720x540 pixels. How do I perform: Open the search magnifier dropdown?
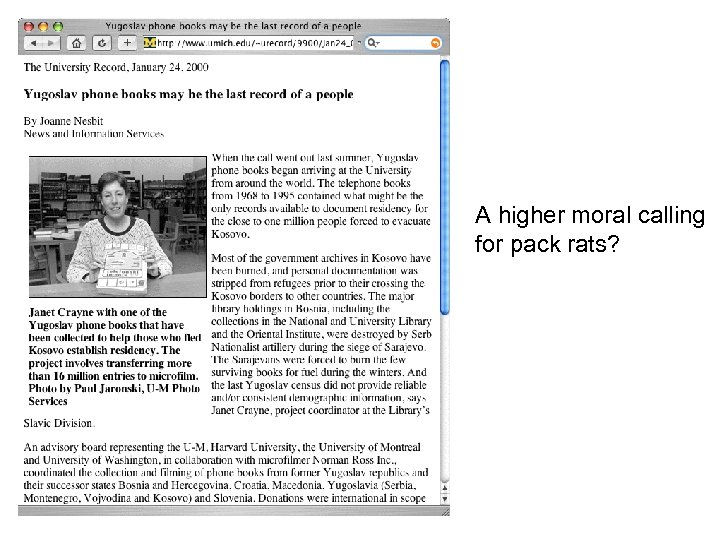pos(374,43)
